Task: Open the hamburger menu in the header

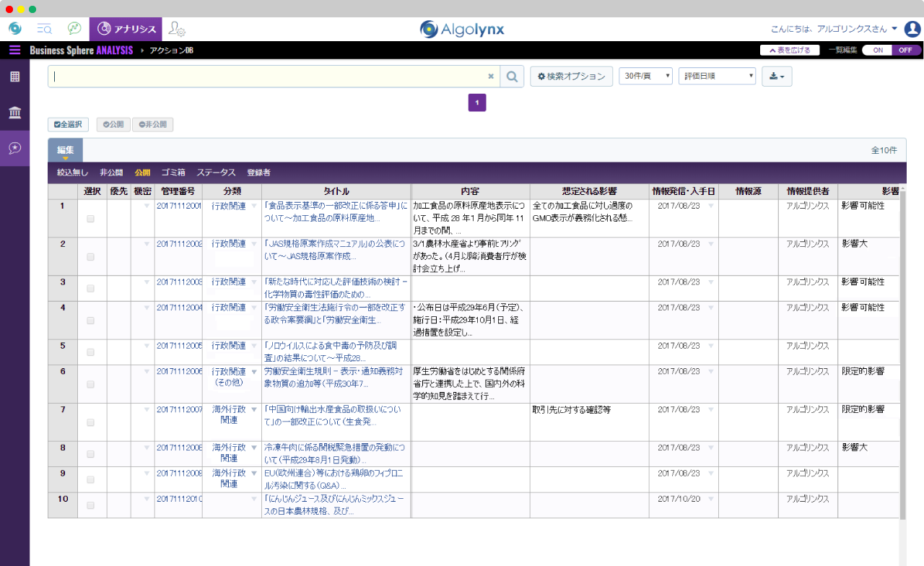Action: [x=14, y=50]
